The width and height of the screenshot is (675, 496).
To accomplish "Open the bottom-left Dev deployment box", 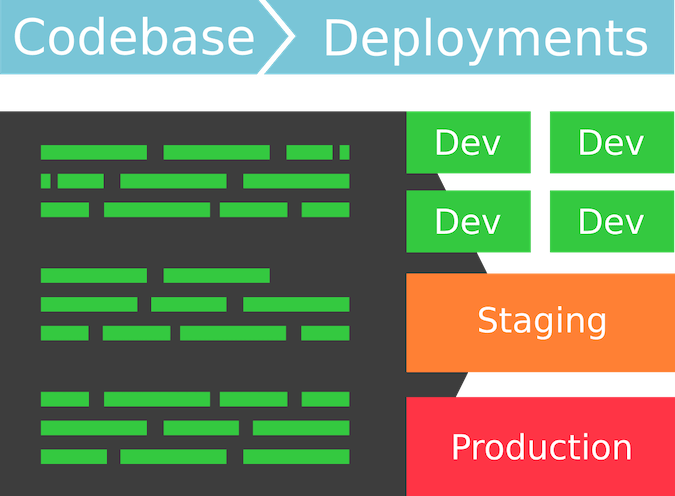I will click(x=468, y=221).
